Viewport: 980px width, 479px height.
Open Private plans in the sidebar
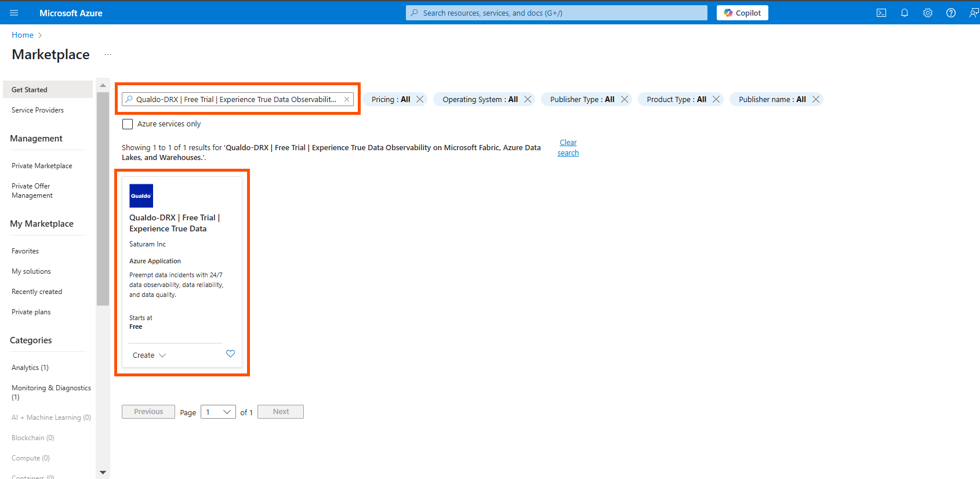(31, 312)
